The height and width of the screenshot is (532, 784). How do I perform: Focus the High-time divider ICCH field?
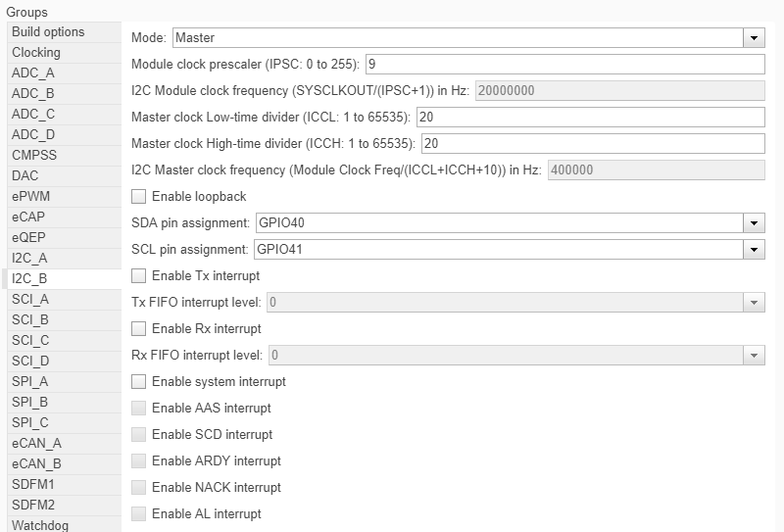click(x=593, y=144)
